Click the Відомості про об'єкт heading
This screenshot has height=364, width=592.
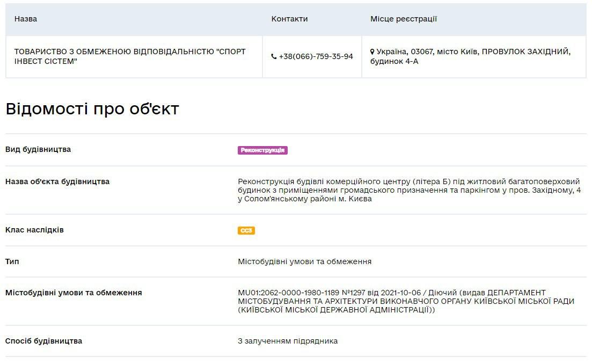click(x=92, y=109)
